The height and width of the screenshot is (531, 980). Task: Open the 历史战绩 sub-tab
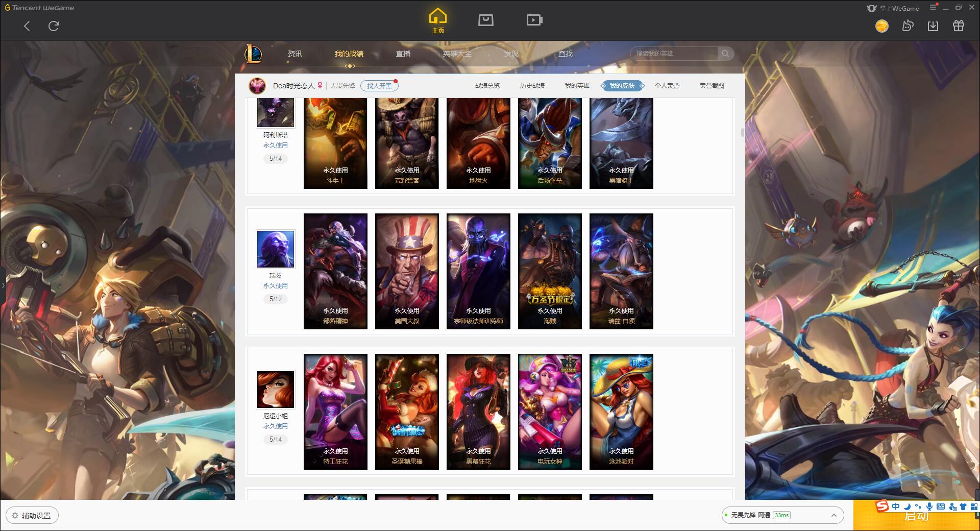532,86
